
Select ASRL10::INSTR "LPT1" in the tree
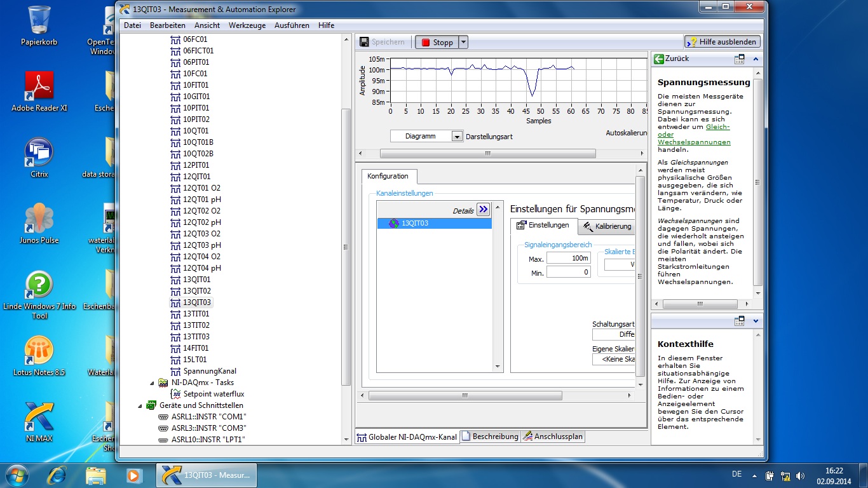[208, 440]
